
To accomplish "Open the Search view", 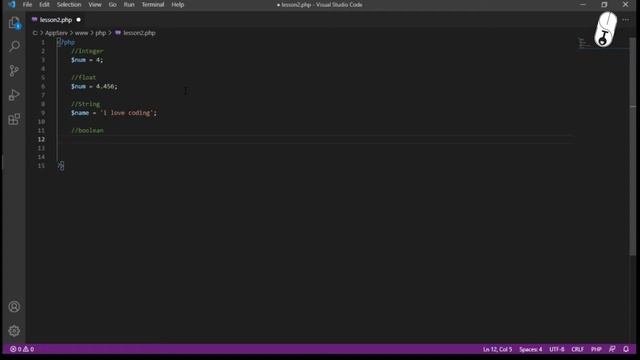I will (x=14, y=46).
